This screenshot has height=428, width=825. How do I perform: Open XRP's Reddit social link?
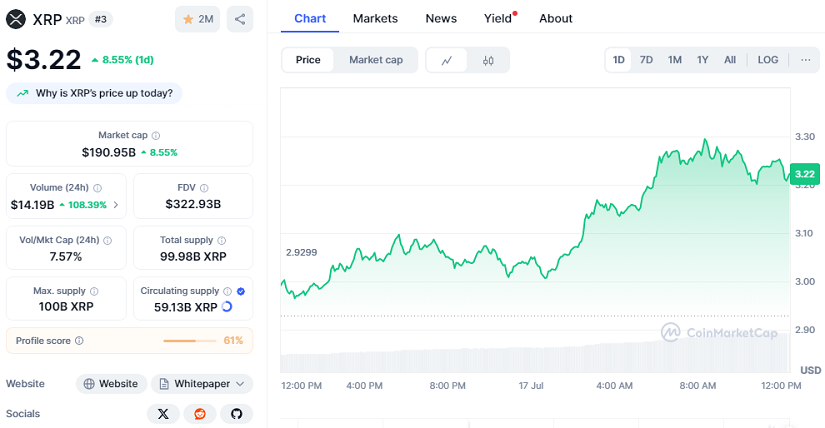pos(200,414)
